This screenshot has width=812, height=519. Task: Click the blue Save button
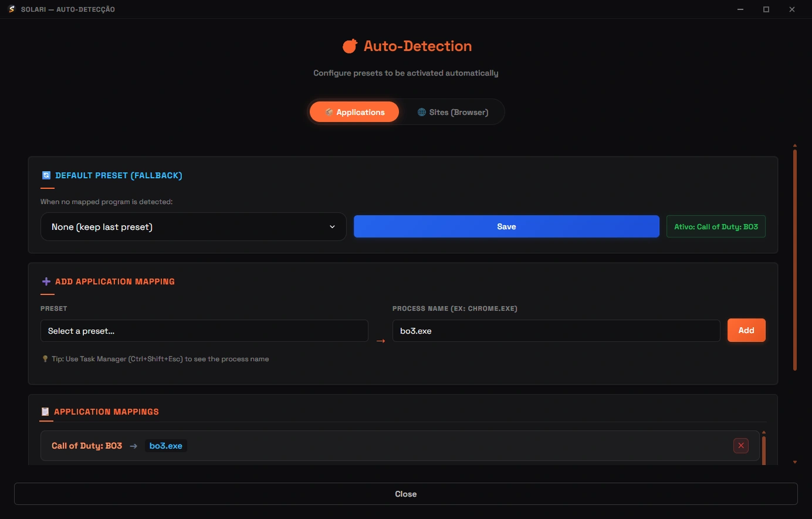[x=506, y=226]
